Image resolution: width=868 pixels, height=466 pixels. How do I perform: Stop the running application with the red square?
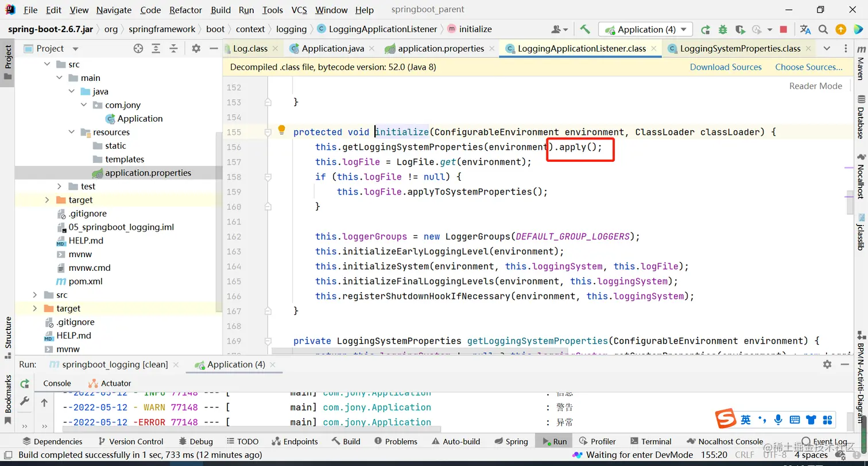[x=784, y=29]
